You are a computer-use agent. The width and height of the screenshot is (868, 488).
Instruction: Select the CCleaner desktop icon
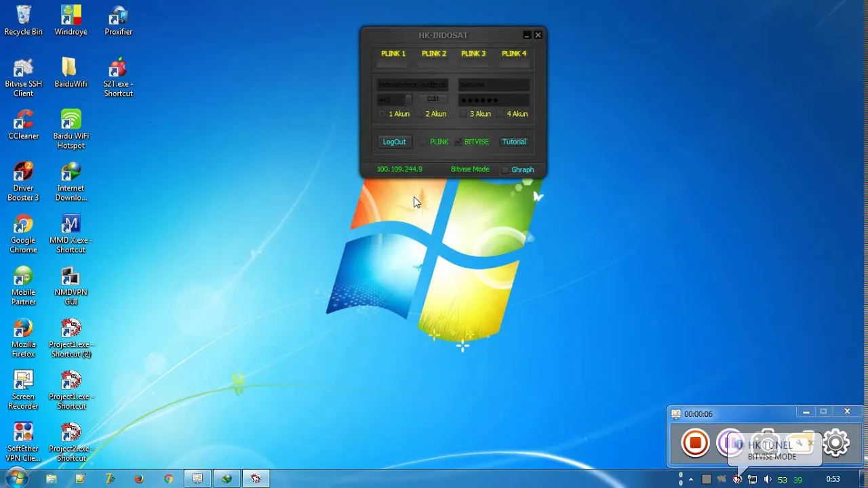[23, 125]
